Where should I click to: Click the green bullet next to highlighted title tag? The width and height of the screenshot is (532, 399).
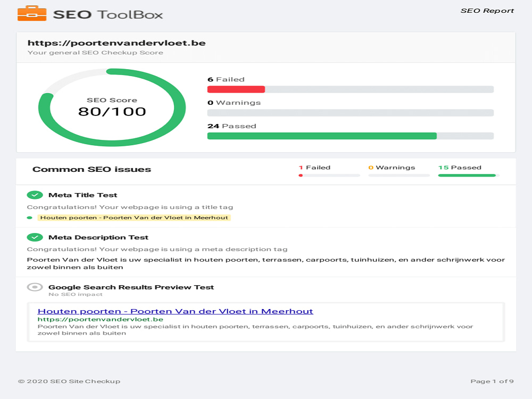click(x=29, y=218)
